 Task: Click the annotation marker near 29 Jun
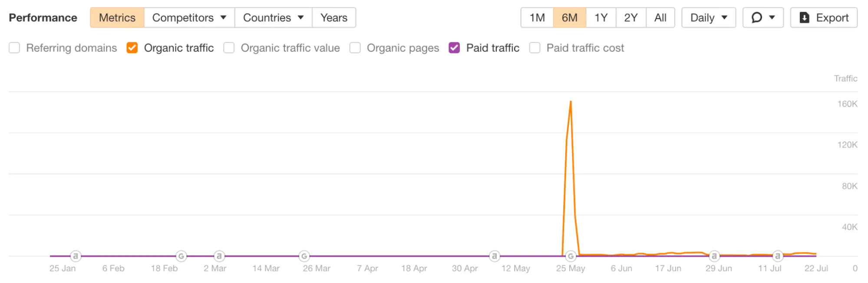click(x=714, y=256)
